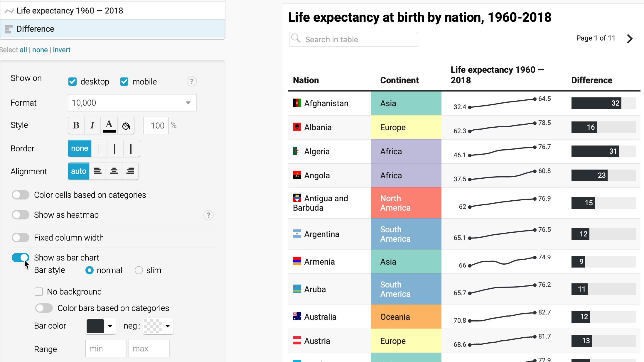644x362 pixels.
Task: Click the Antigua and Barbuda flag
Action: [297, 198]
